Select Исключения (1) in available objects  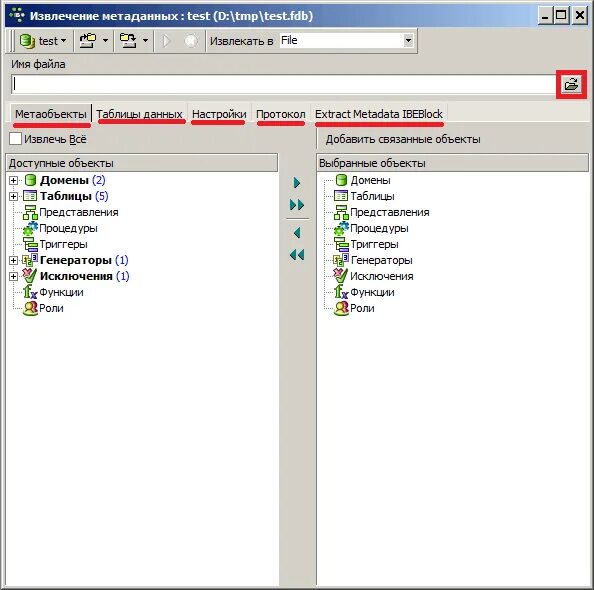click(84, 276)
